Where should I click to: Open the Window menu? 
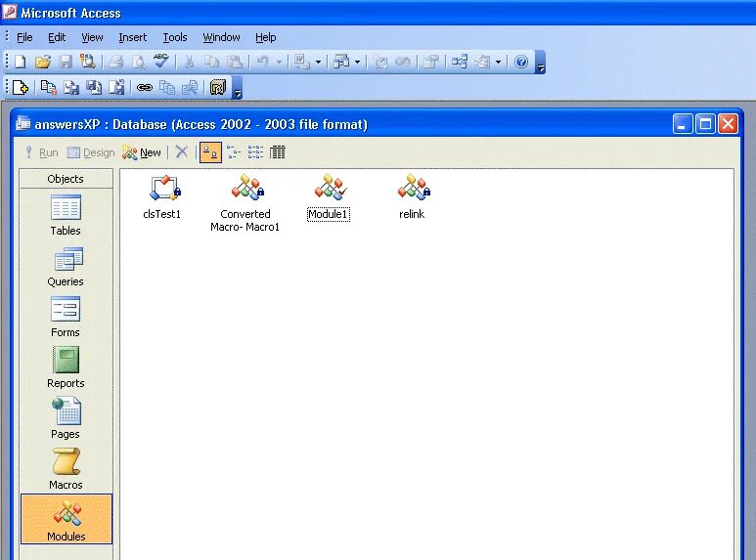click(x=221, y=37)
